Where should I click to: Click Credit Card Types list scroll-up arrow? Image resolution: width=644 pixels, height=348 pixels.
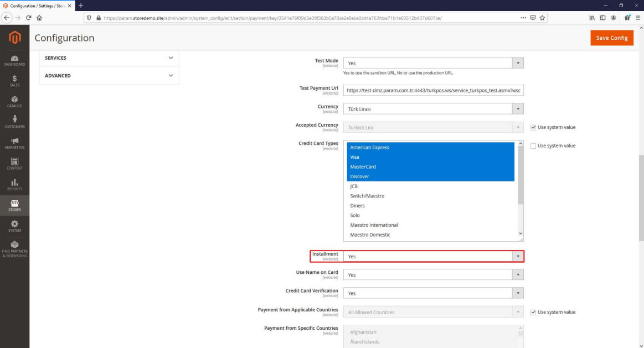[521, 144]
